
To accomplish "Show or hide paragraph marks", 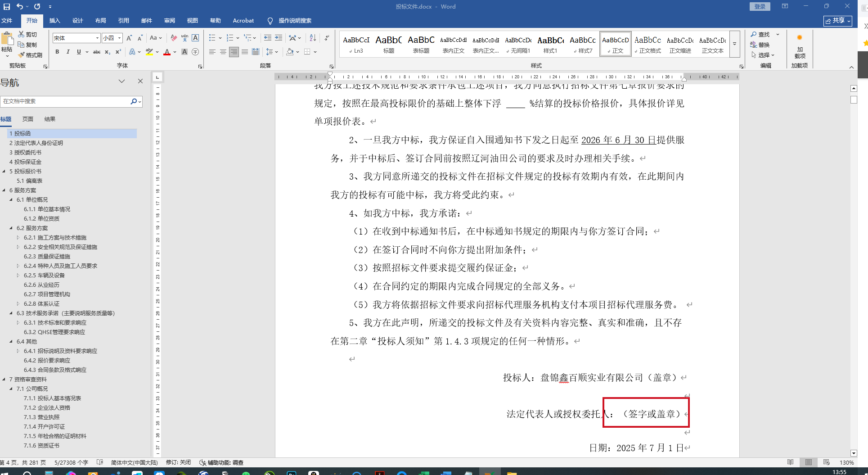I will click(x=327, y=38).
